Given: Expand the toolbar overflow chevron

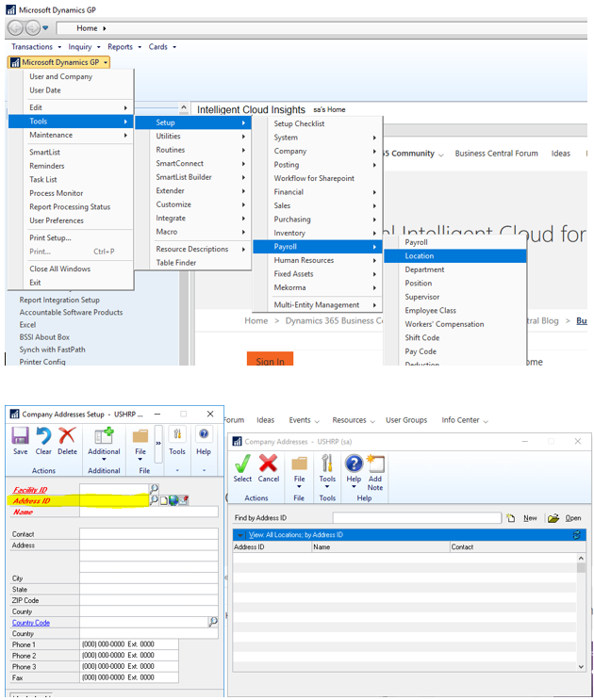Looking at the screenshot, I should click(158, 444).
